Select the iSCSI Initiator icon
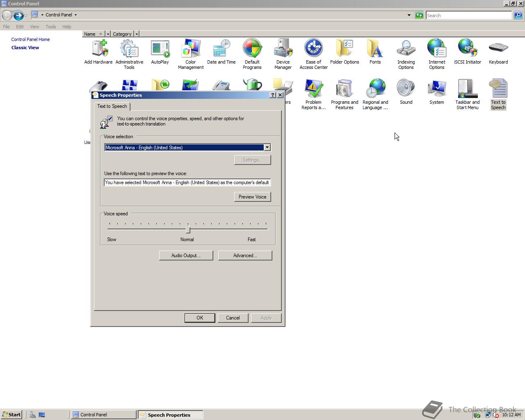The image size is (525, 420). 468,52
